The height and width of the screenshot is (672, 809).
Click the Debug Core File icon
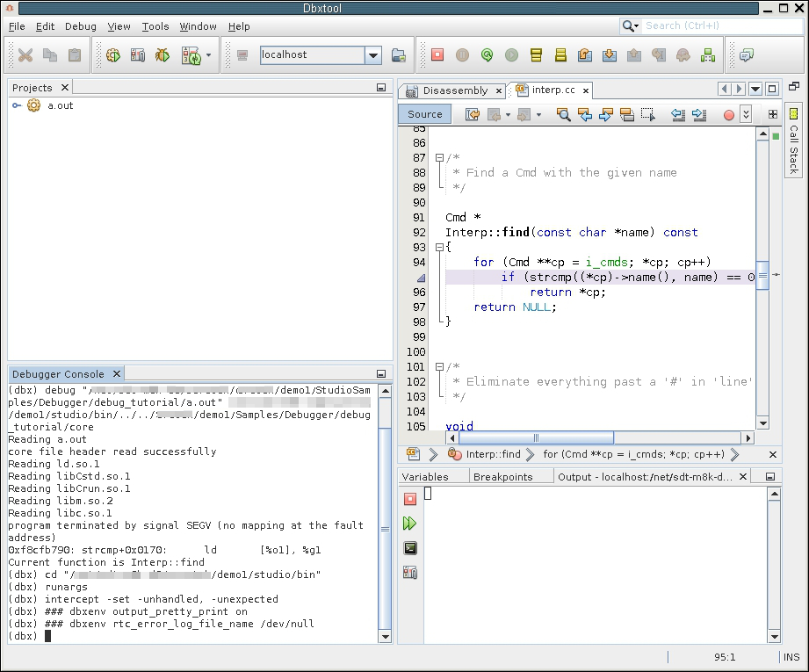click(x=138, y=54)
